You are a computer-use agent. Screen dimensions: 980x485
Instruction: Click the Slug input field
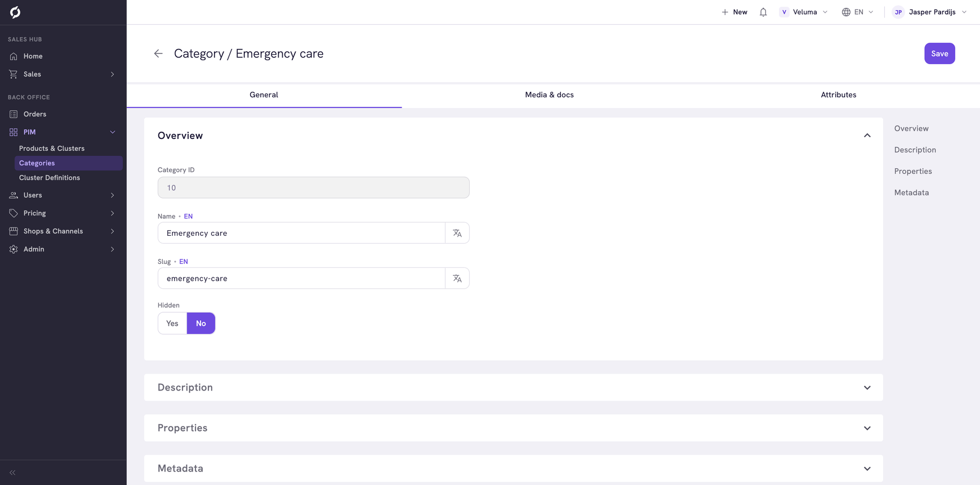(301, 279)
